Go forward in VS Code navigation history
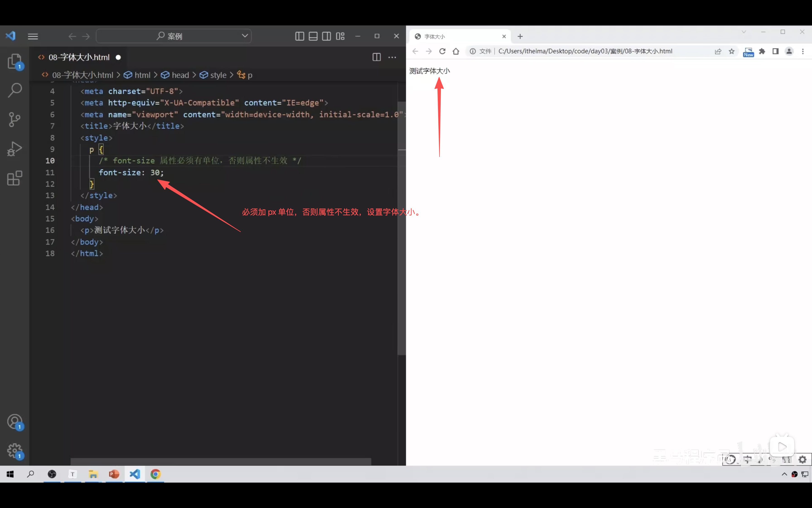 click(86, 36)
